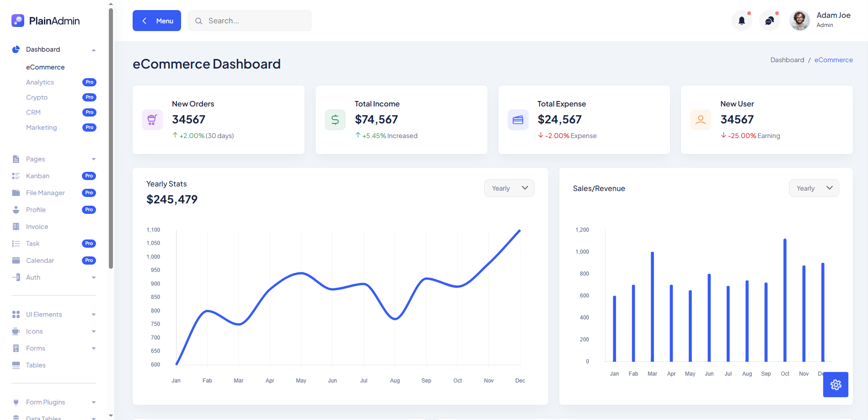
Task: Expand the Pages submenu arrow
Action: point(94,159)
